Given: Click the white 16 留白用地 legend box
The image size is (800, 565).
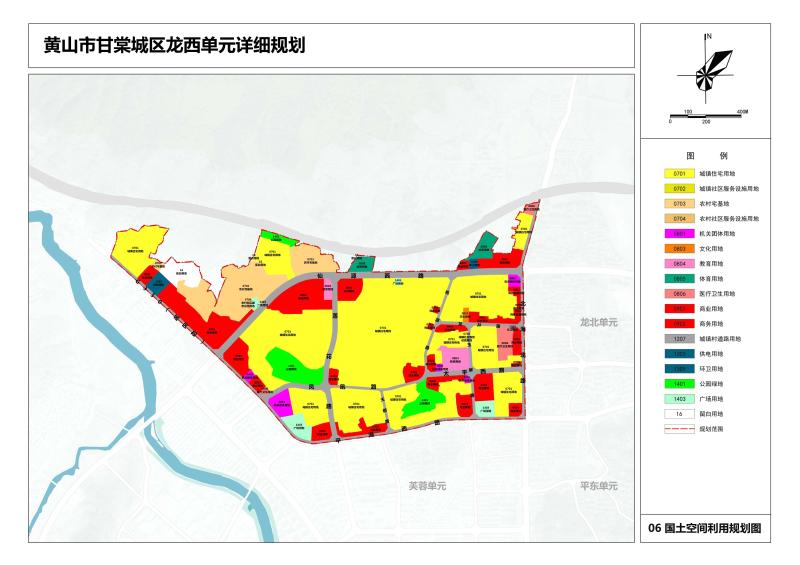Looking at the screenshot, I should coord(679,413).
